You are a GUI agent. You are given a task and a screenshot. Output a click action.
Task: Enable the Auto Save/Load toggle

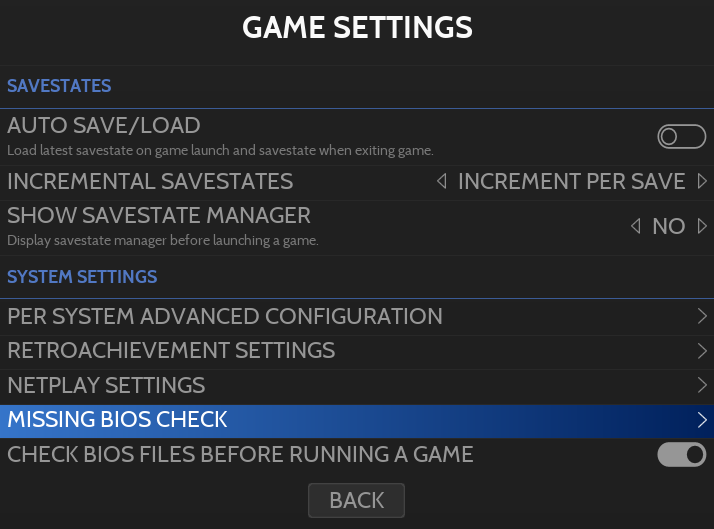click(x=681, y=137)
